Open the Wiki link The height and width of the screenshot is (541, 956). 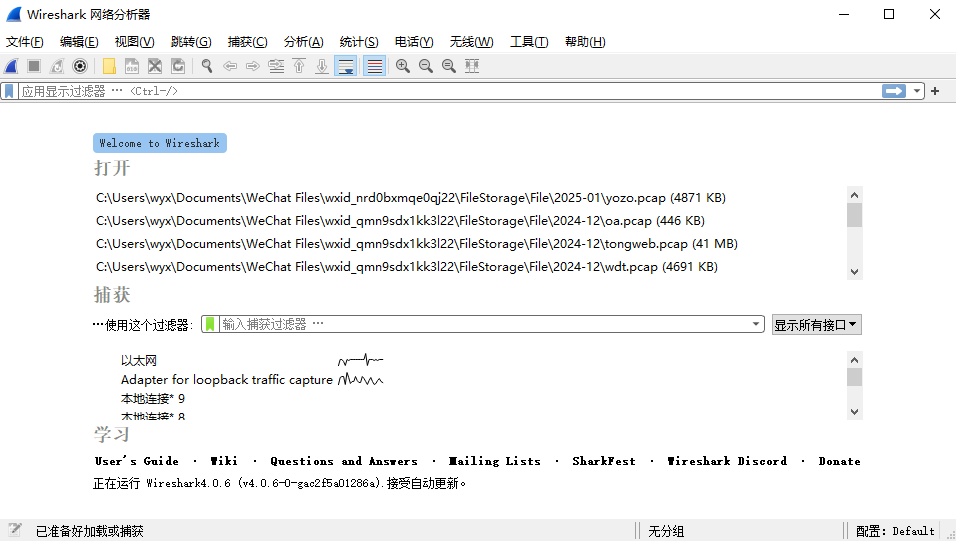[x=224, y=461]
